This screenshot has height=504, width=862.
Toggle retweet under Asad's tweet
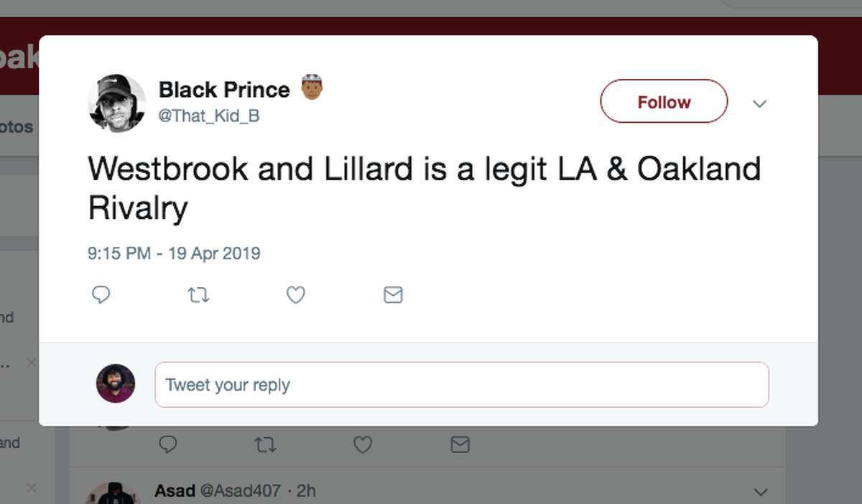click(x=265, y=444)
